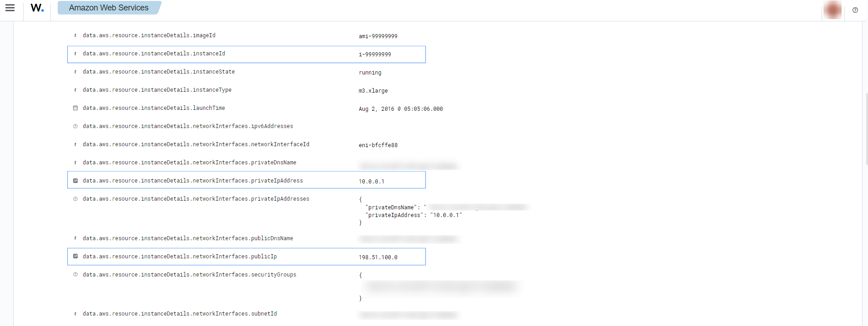Click the unknown-type icon beside securityGroups
The width and height of the screenshot is (868, 326).
tap(75, 275)
